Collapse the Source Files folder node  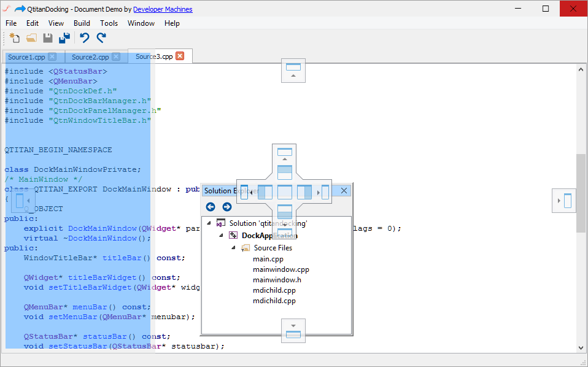pos(233,248)
